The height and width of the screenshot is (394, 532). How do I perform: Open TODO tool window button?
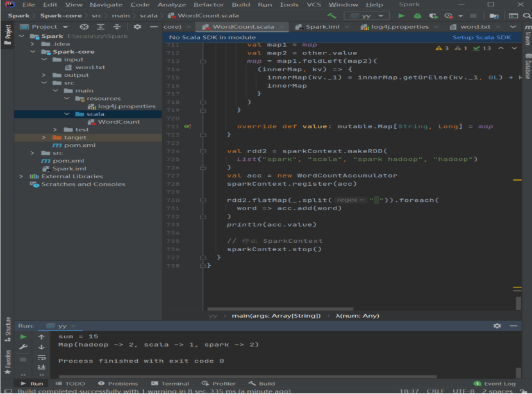point(71,384)
